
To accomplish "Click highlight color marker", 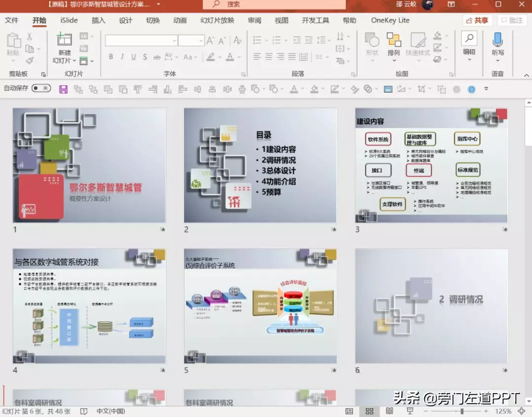I will point(211,57).
